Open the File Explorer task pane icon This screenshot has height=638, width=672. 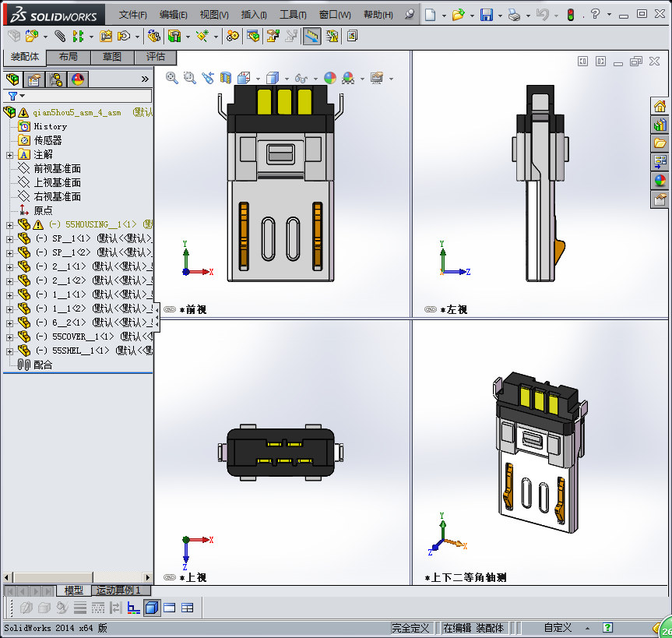(x=660, y=143)
